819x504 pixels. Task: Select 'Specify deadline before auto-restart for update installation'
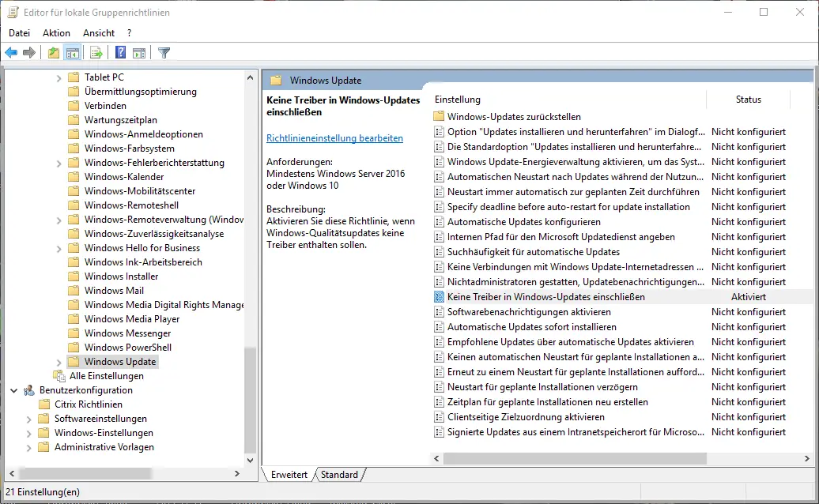(568, 207)
